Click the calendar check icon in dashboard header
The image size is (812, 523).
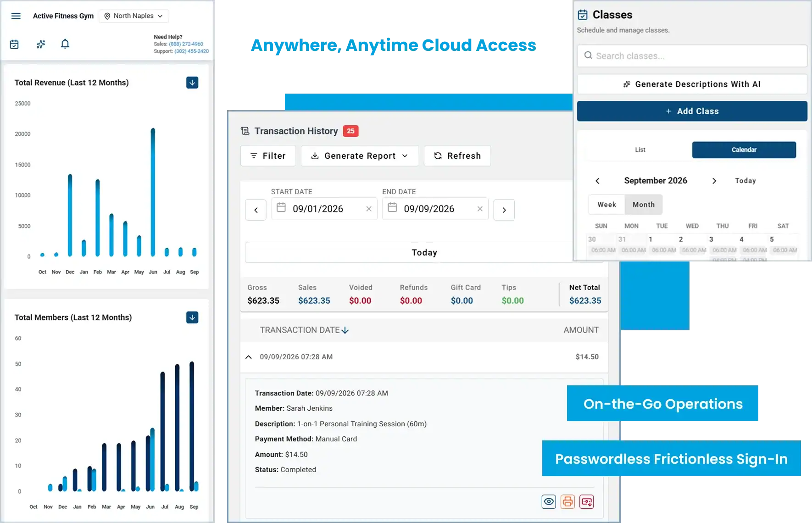click(14, 45)
